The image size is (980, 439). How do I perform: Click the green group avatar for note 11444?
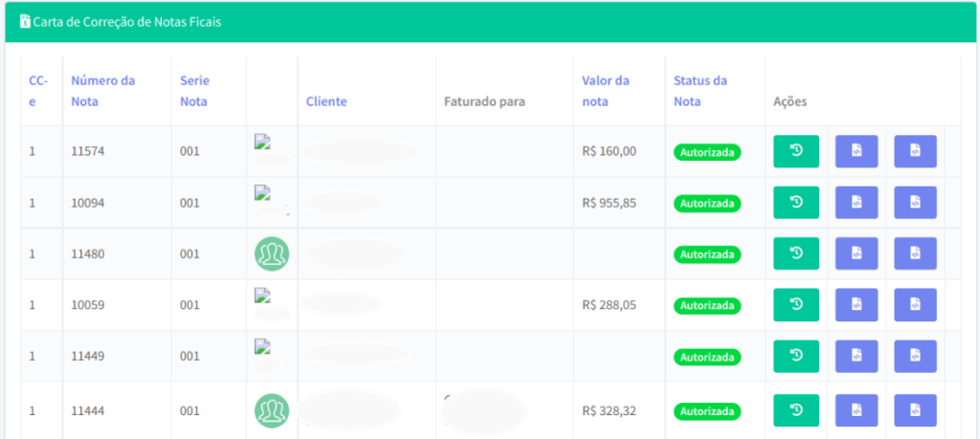272,411
